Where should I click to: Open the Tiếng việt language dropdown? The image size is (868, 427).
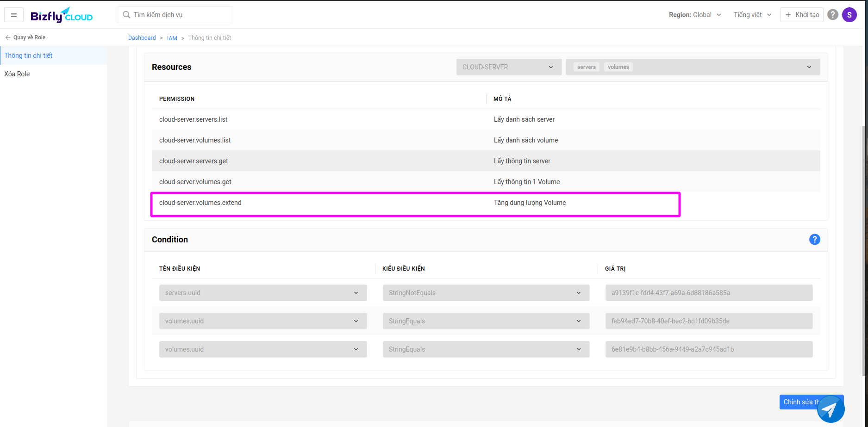click(752, 15)
